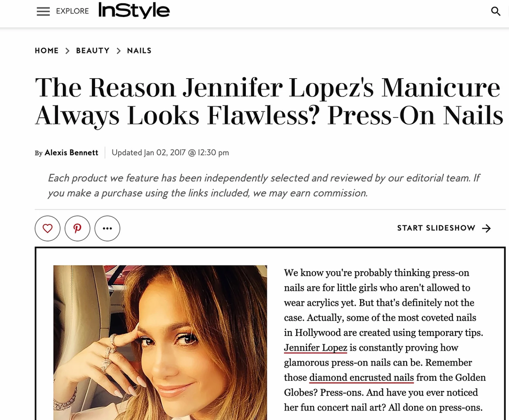Click the search magnifier icon

tap(496, 11)
